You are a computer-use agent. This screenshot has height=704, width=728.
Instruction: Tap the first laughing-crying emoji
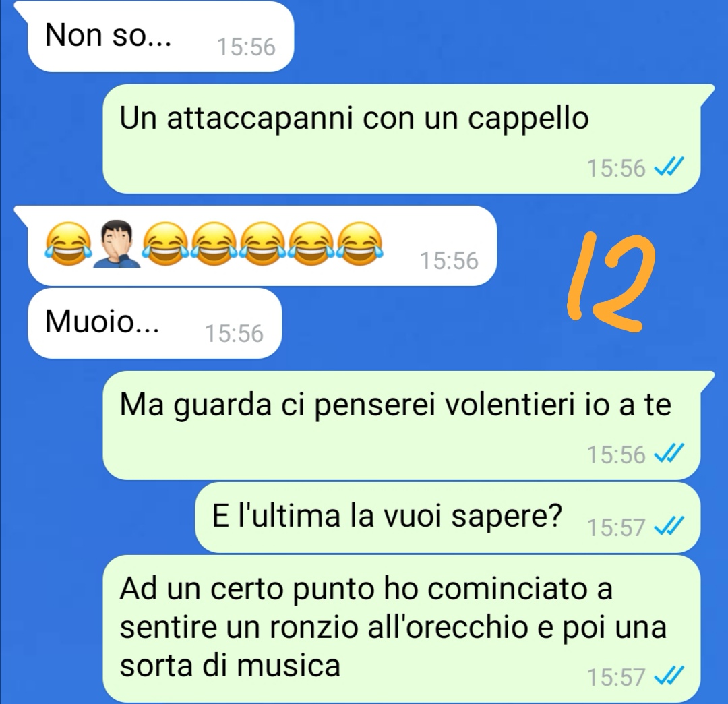68,244
